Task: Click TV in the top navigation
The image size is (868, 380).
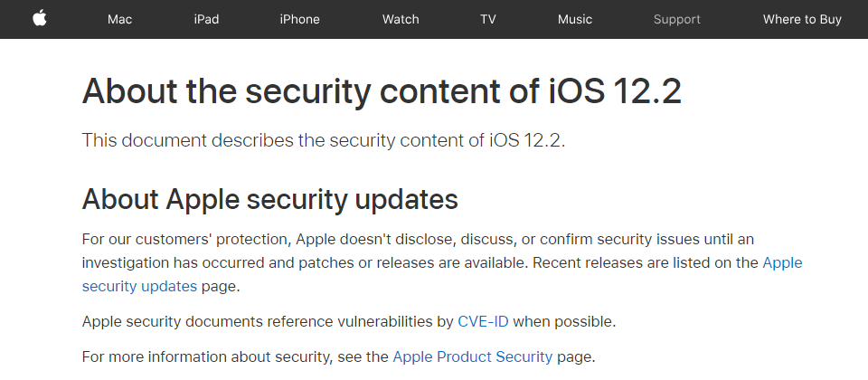Action: (487, 19)
